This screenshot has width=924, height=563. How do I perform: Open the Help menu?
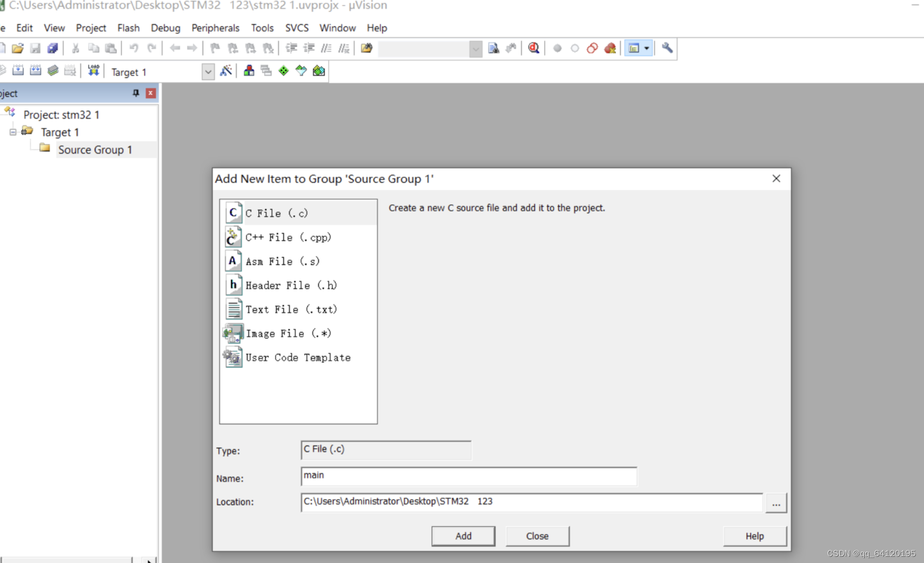coord(377,28)
